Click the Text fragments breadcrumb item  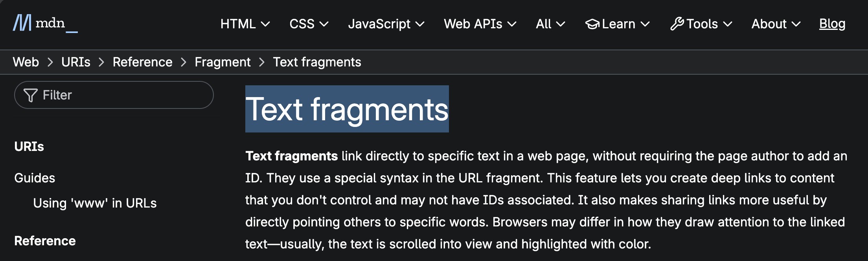(x=317, y=62)
